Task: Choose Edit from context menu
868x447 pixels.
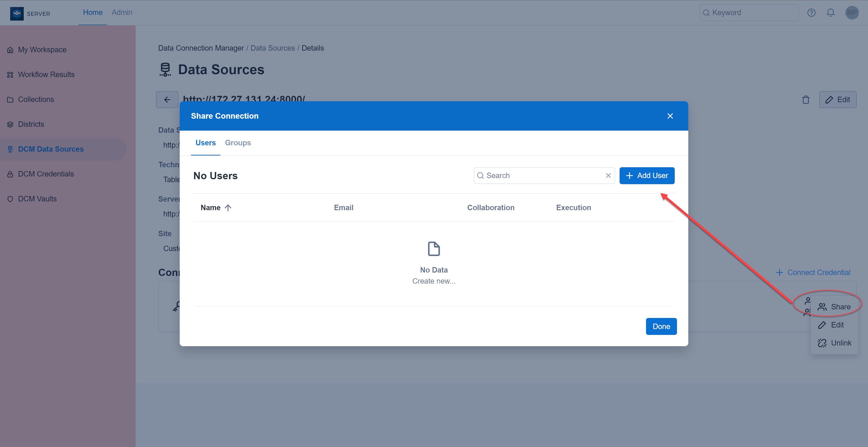Action: [x=834, y=325]
